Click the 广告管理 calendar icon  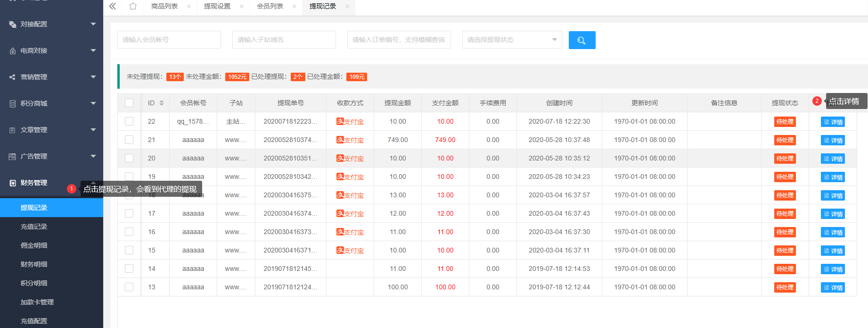[x=13, y=156]
